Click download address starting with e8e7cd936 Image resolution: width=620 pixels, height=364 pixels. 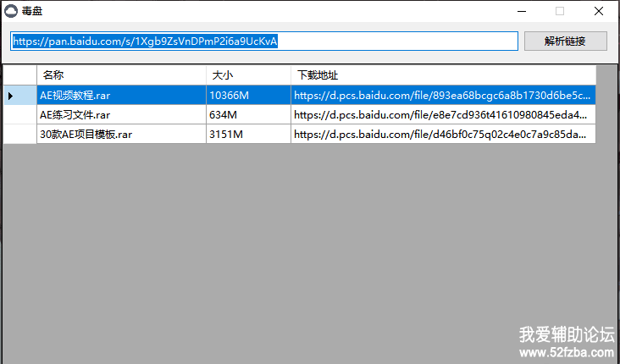tap(443, 114)
